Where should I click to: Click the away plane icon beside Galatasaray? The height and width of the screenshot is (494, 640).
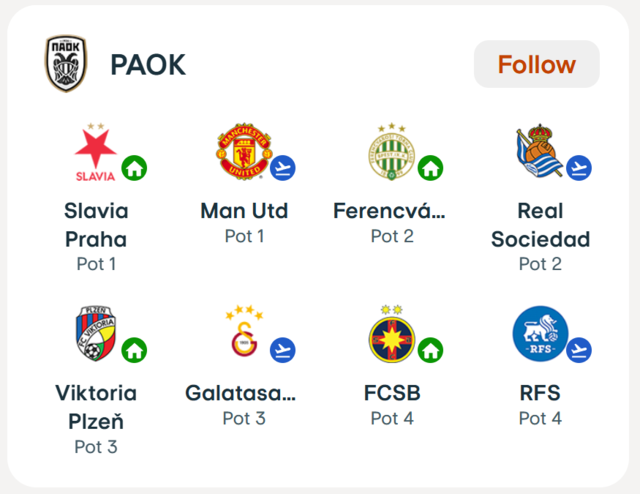pos(283,350)
